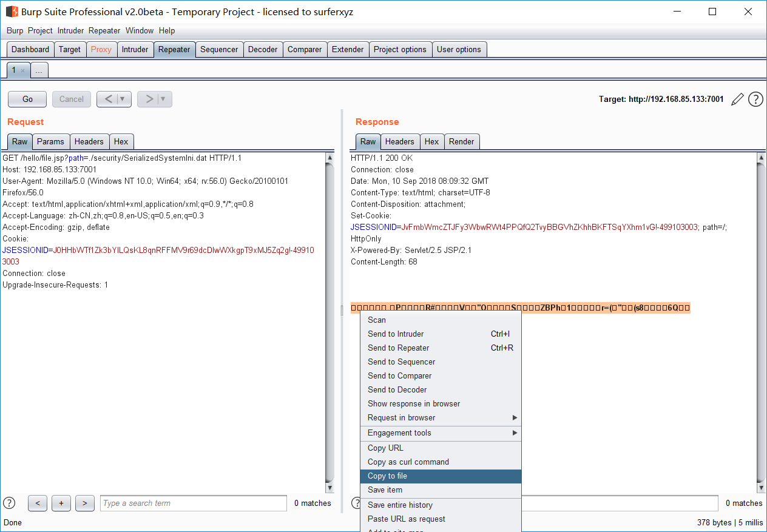Open the Project menu
This screenshot has width=767, height=532.
pos(40,30)
